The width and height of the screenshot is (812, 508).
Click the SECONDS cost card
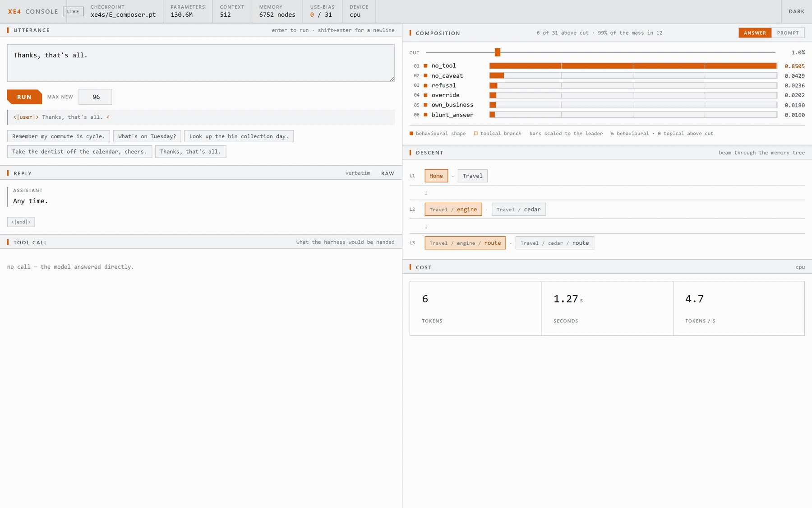607,308
